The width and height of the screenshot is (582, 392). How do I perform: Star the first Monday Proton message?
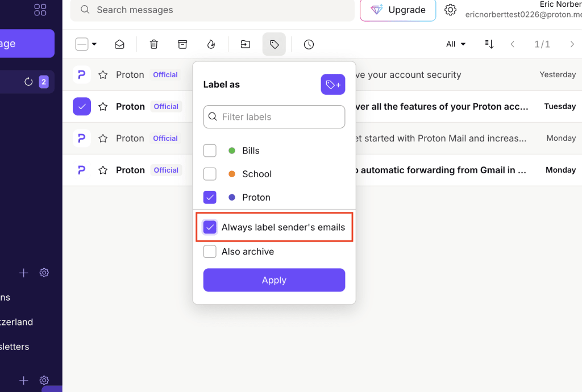click(x=103, y=139)
